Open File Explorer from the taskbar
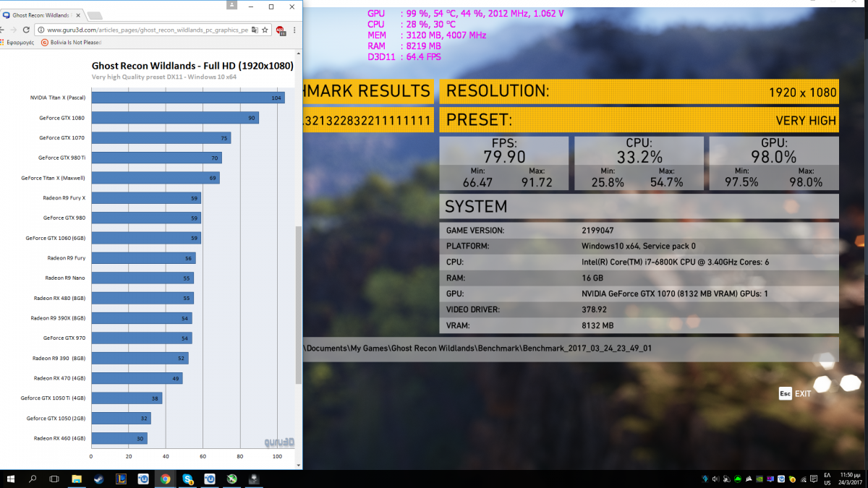Screen dimensions: 868x488 (77, 479)
